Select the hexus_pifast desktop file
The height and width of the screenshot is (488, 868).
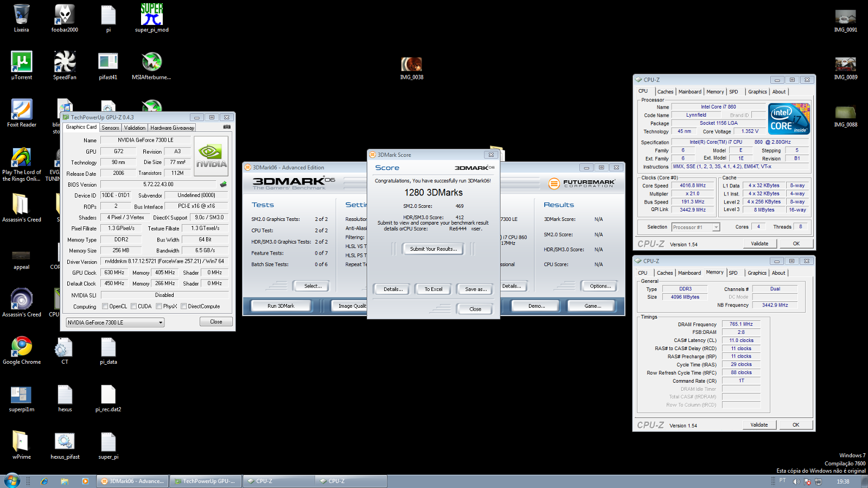tap(65, 445)
